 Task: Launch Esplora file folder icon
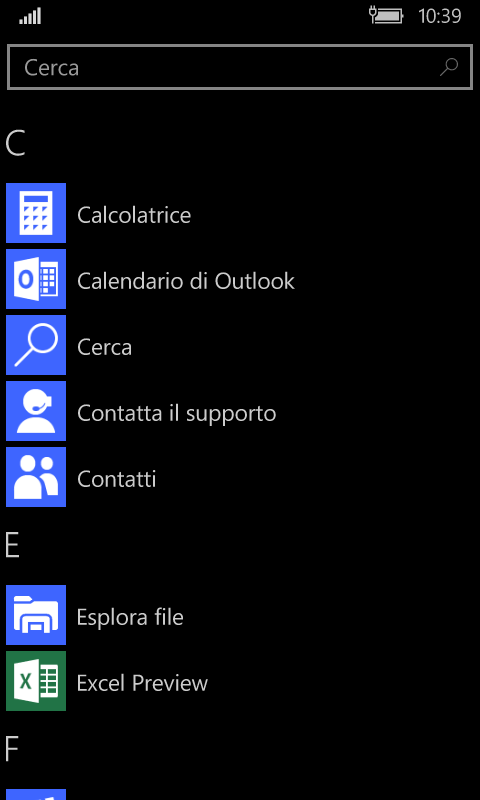[x=36, y=615]
